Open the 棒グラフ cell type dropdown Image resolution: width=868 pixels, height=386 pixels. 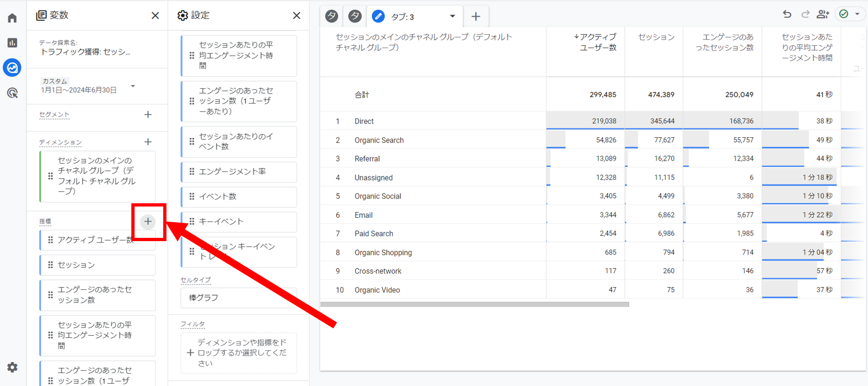(x=238, y=298)
